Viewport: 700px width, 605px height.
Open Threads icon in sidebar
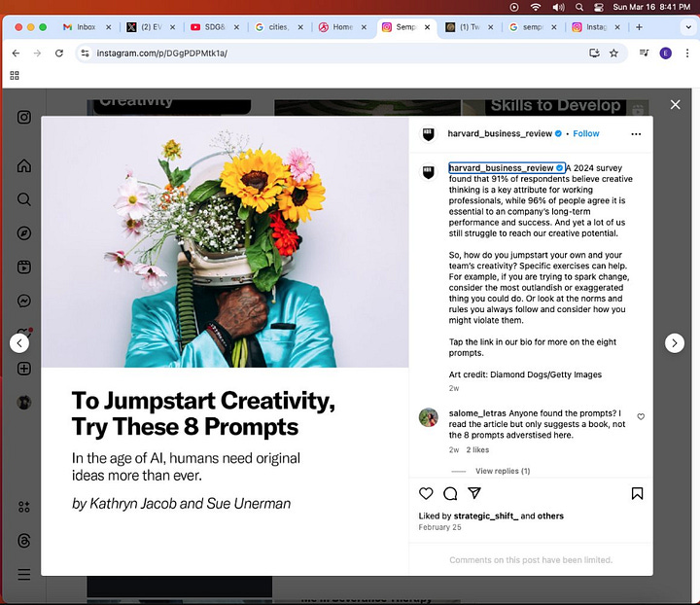pos(24,541)
